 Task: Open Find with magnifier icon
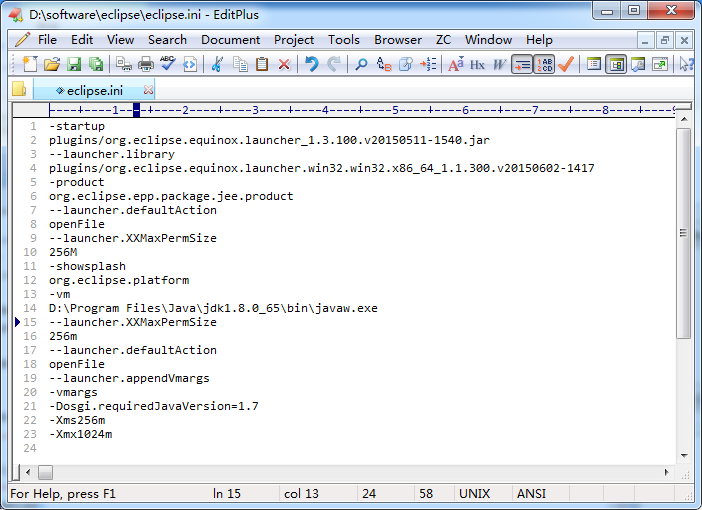[361, 64]
